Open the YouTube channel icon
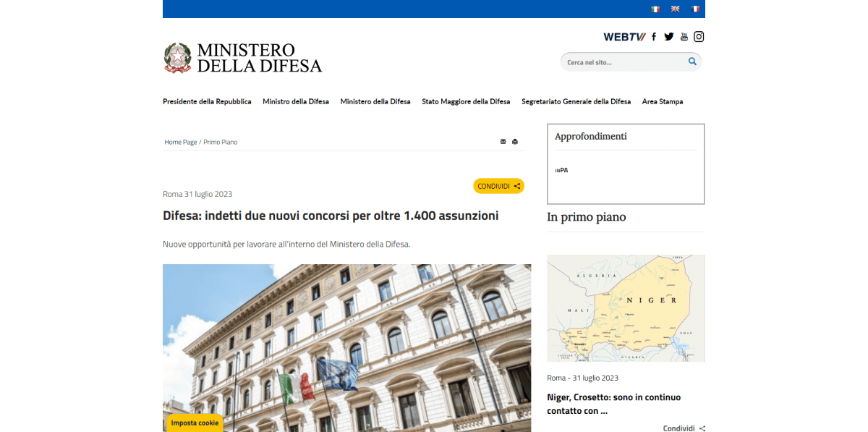The image size is (868, 432). pos(684,36)
